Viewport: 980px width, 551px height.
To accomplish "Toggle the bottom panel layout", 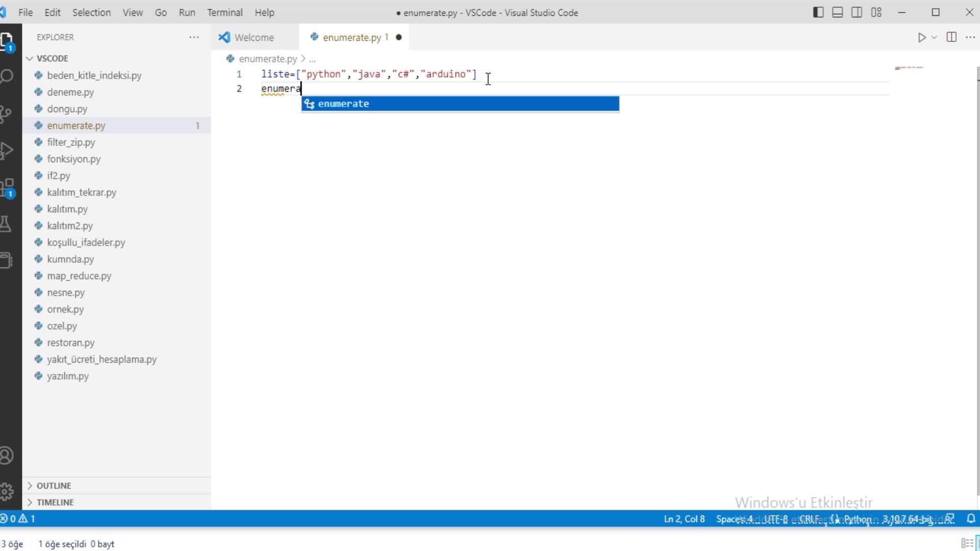I will 838,12.
